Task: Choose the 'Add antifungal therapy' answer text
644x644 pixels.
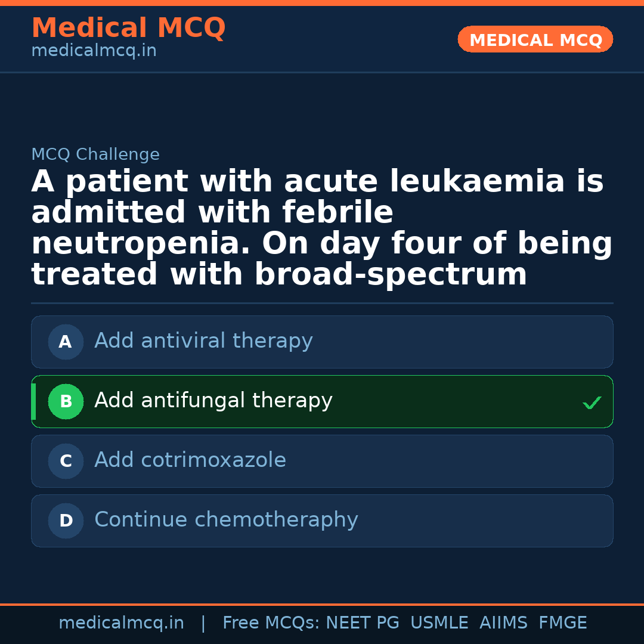Action: click(x=213, y=401)
